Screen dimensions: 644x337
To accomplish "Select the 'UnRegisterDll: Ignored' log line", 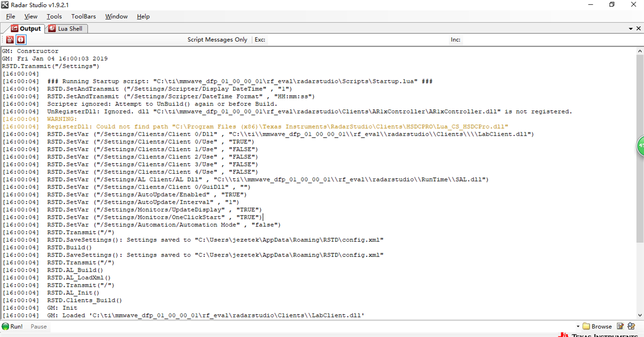I will 287,112.
